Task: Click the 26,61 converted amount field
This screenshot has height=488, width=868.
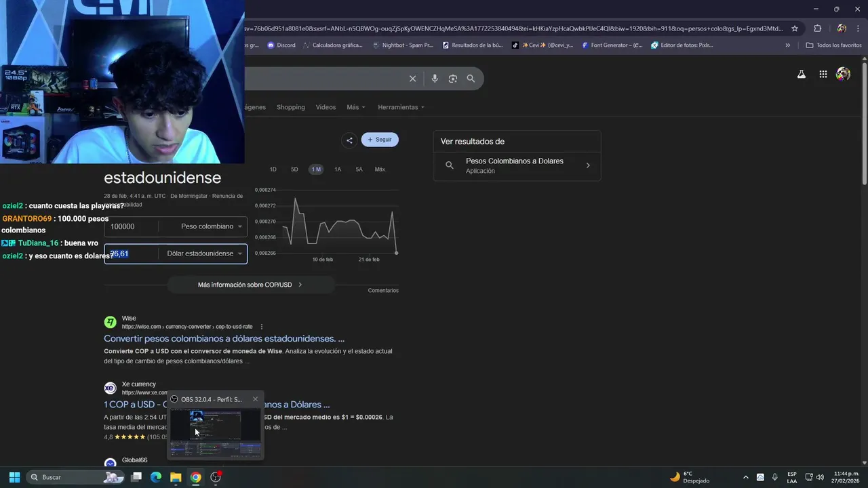Action: [132, 253]
